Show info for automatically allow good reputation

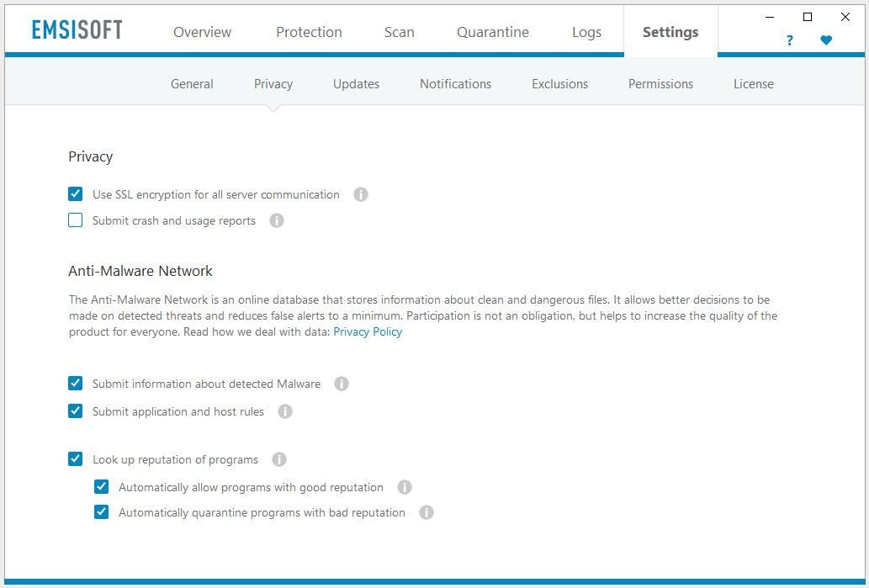click(x=405, y=487)
